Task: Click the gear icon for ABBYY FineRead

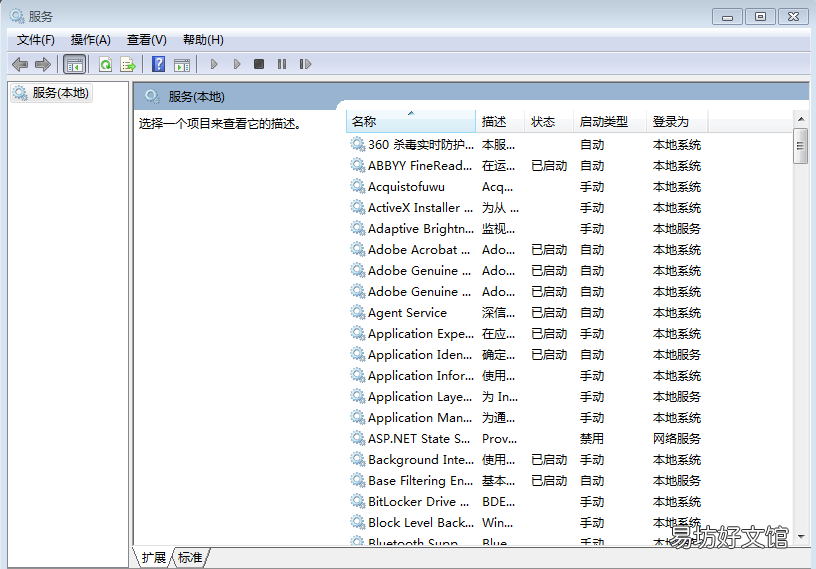Action: (358, 166)
